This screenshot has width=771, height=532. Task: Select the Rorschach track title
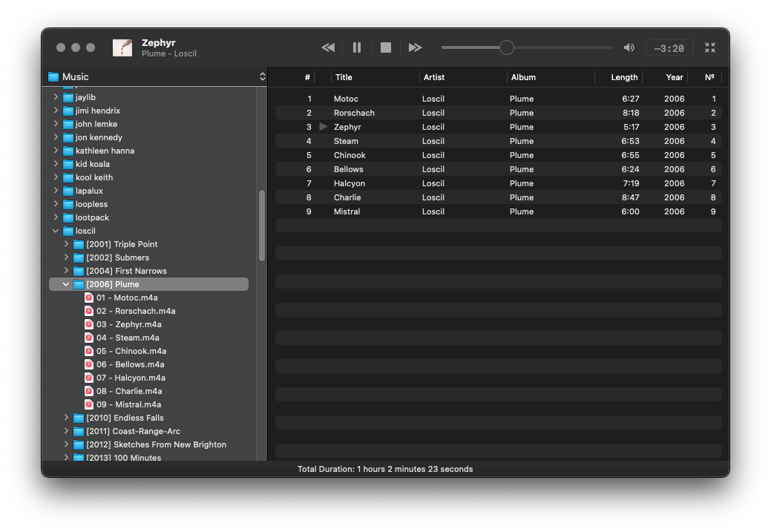[354, 113]
